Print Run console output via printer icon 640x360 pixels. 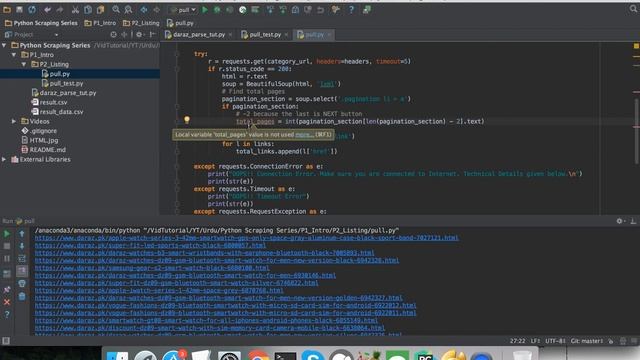tap(22, 283)
